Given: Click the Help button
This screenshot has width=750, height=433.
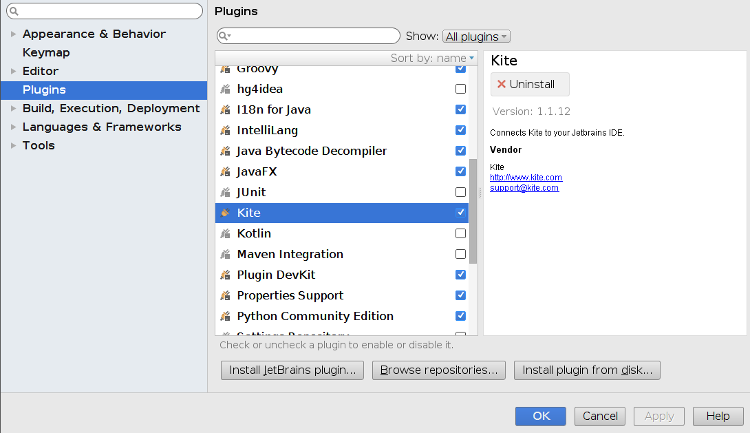Looking at the screenshot, I should pos(718,416).
